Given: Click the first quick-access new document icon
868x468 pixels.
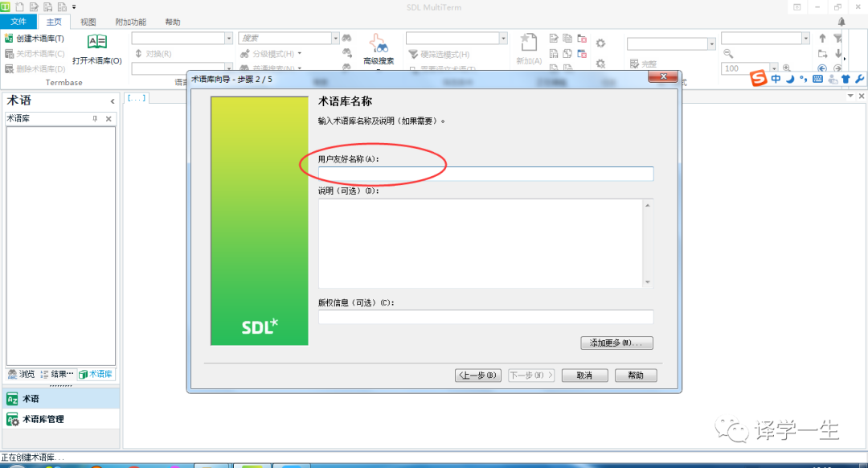Looking at the screenshot, I should coord(20,7).
